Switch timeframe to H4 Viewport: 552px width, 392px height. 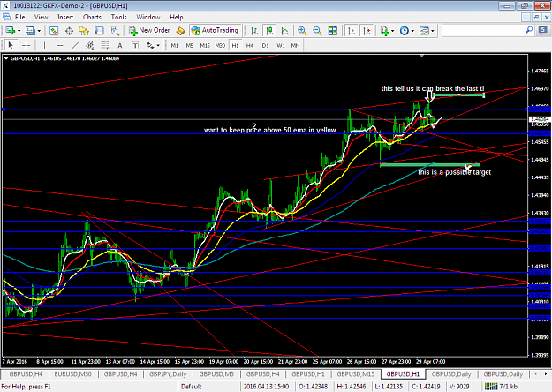[250, 45]
